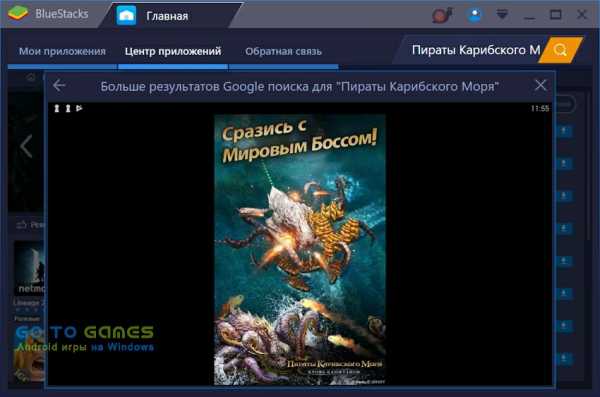Click the bottommost download icon at right edge
The height and width of the screenshot is (397, 600).
click(564, 359)
